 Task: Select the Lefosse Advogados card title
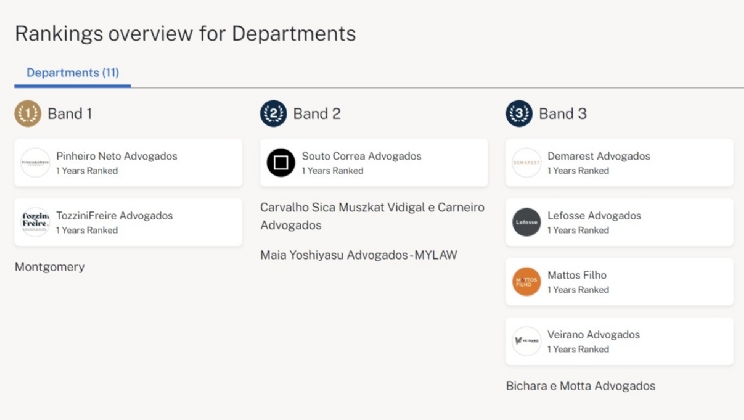coord(594,216)
